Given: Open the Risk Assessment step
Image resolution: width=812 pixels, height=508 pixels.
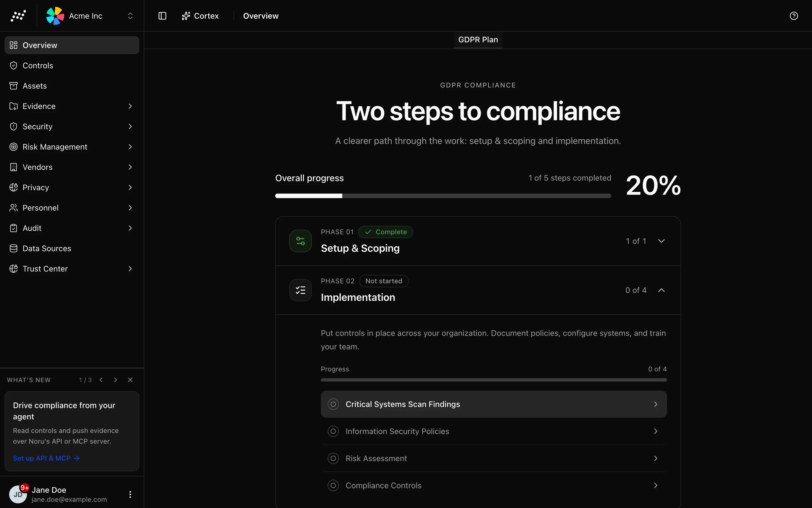Looking at the screenshot, I should click(x=494, y=458).
